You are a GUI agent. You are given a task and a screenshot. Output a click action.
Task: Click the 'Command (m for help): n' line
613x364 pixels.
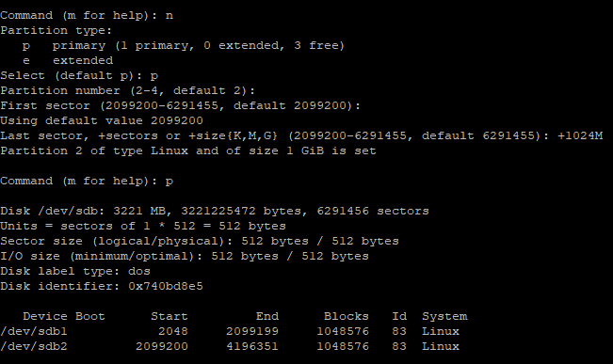[x=87, y=16]
